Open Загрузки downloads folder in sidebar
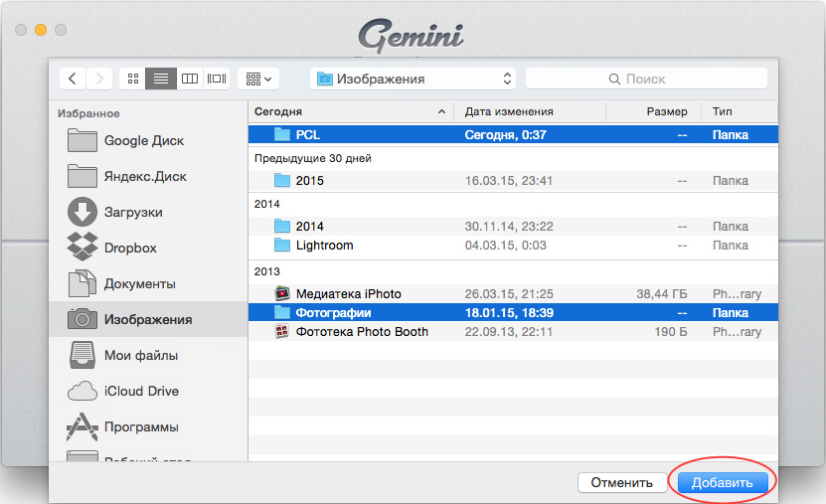Viewport: 826px width, 504px height. tap(133, 213)
